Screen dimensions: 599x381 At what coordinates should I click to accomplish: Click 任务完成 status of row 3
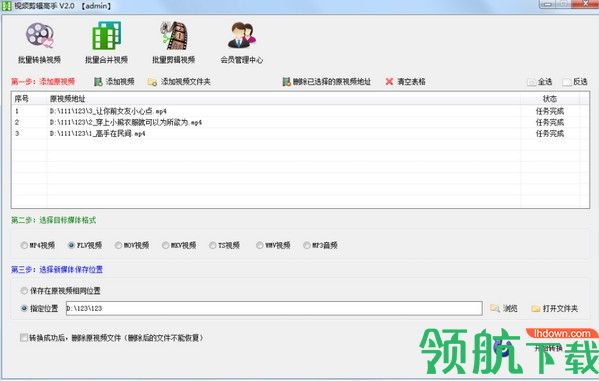coord(550,133)
